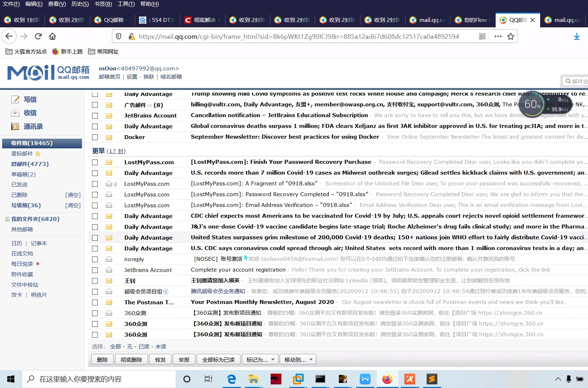Click the receive mail 收信 icon
The width and height of the screenshot is (588, 388).
coord(15,113)
